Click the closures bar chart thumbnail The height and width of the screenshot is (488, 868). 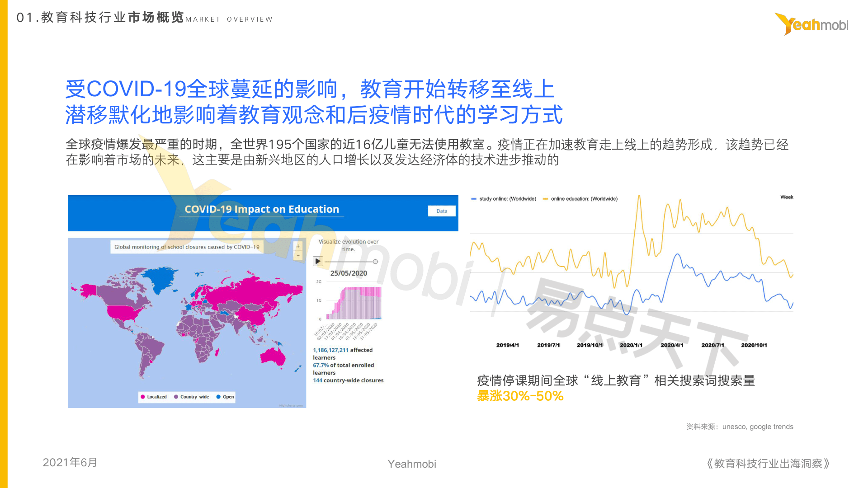tap(354, 303)
